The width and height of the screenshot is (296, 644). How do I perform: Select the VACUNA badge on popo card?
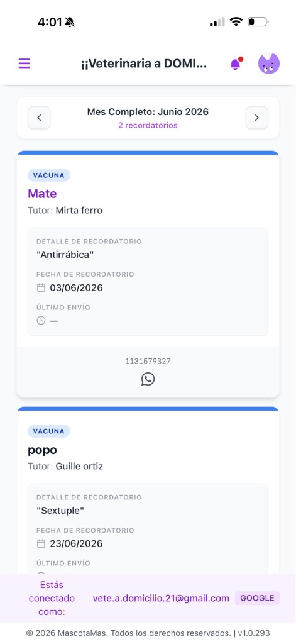coord(49,431)
